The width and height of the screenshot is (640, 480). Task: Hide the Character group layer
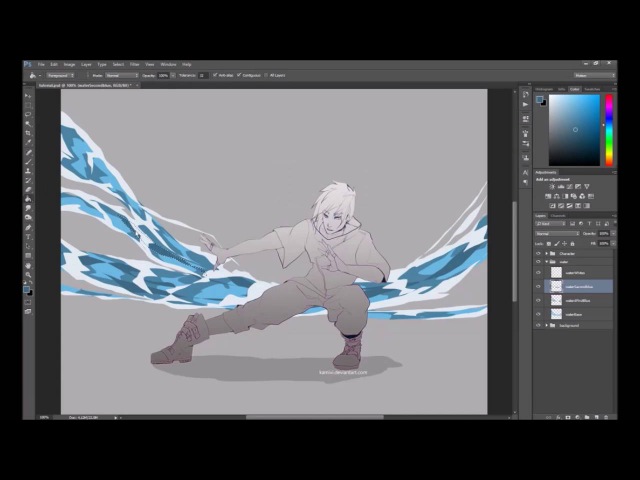(538, 254)
